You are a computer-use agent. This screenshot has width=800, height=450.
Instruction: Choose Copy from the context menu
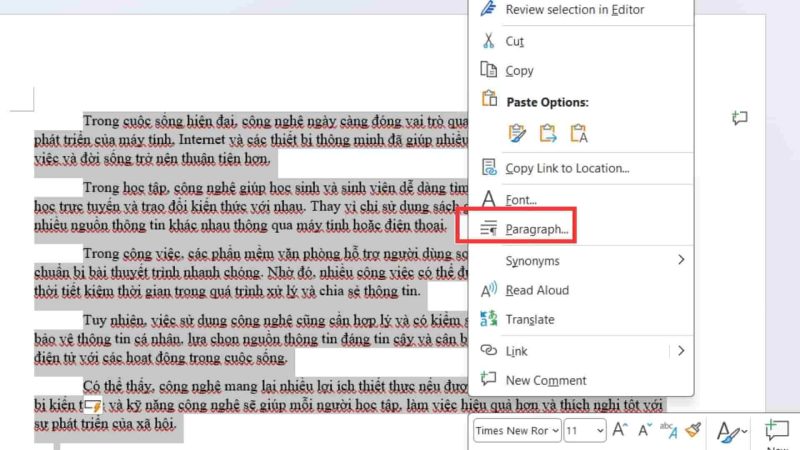(519, 70)
